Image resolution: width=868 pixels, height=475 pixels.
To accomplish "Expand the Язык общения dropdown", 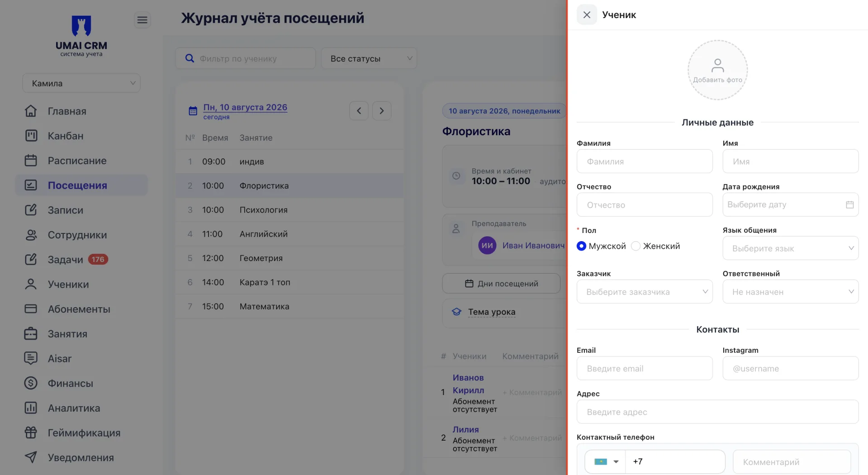I will point(790,248).
